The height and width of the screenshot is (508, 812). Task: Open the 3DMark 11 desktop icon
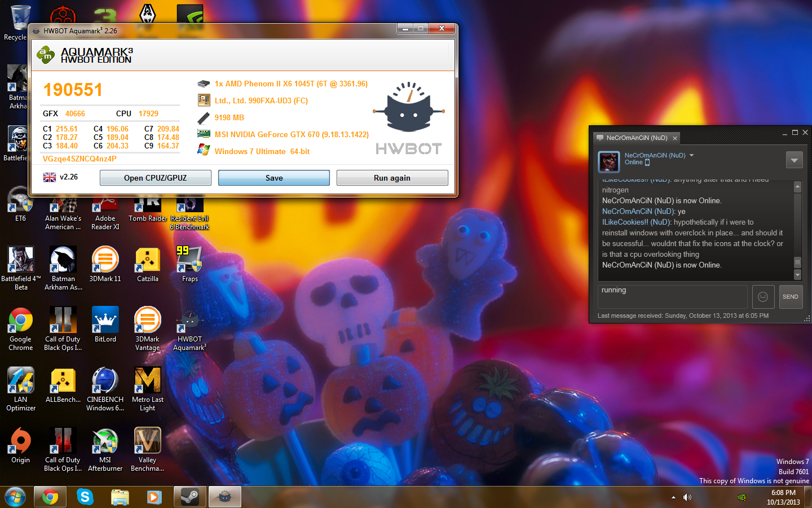(x=105, y=265)
